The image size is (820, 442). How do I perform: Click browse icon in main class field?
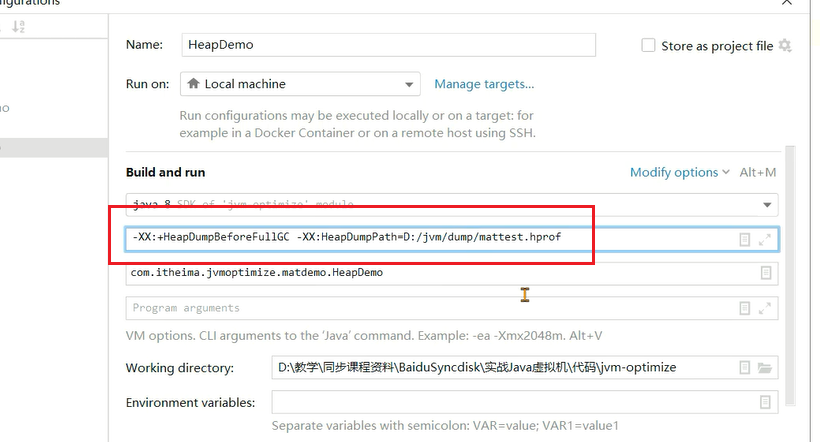coord(765,273)
